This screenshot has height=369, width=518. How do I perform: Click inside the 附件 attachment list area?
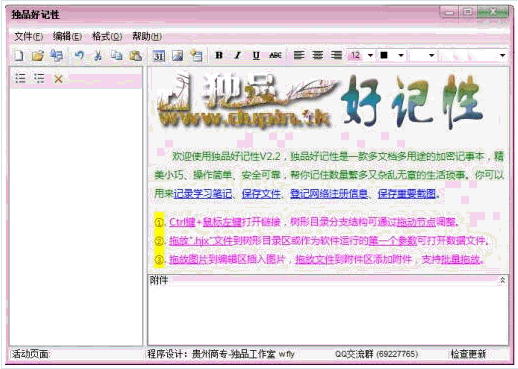tap(328, 315)
